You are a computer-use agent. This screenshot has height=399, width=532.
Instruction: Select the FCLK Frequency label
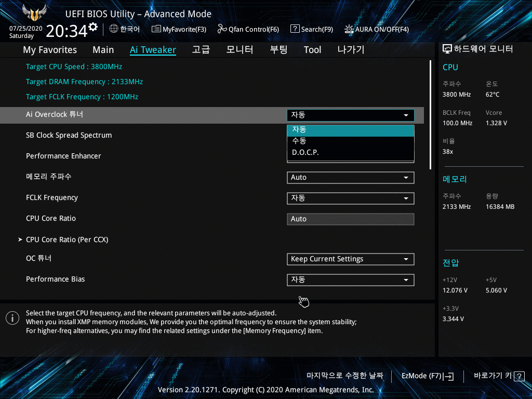click(x=52, y=198)
